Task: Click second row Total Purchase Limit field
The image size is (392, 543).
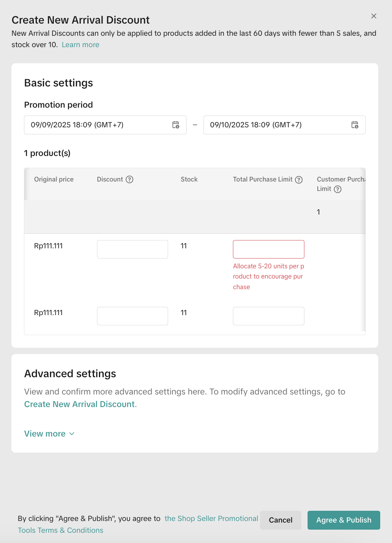Action: tap(268, 316)
